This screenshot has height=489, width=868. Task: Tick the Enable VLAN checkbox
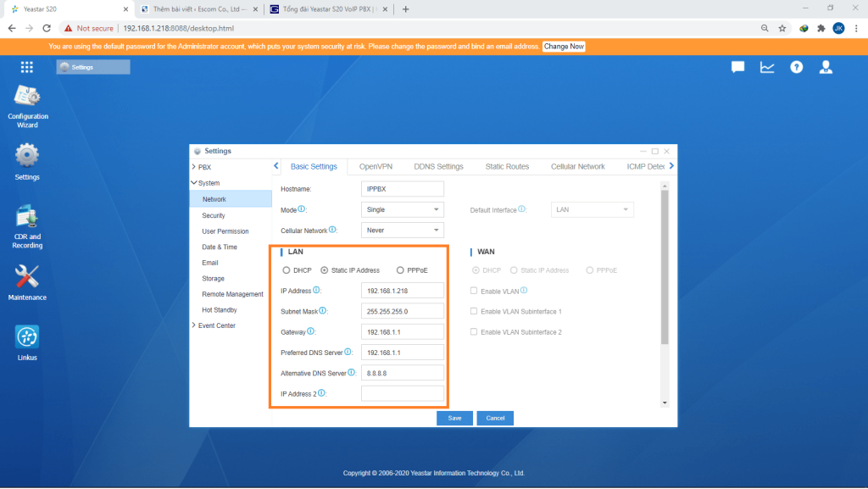coord(474,291)
